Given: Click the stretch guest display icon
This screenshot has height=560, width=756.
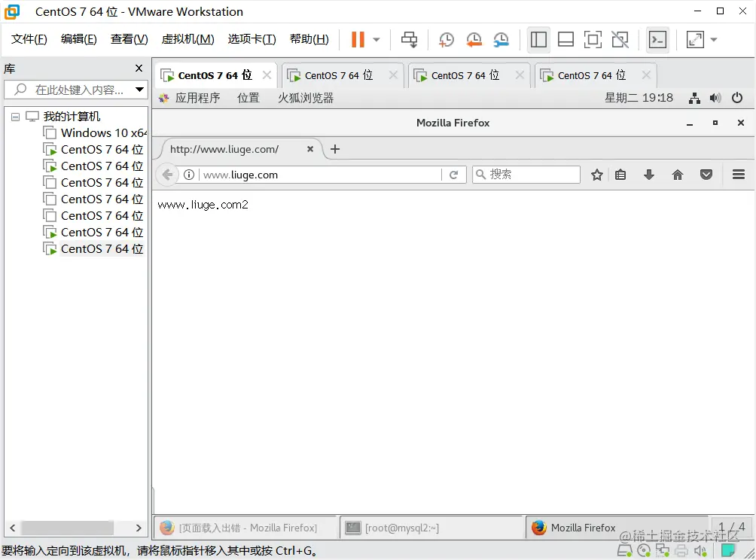Looking at the screenshot, I should tap(695, 40).
